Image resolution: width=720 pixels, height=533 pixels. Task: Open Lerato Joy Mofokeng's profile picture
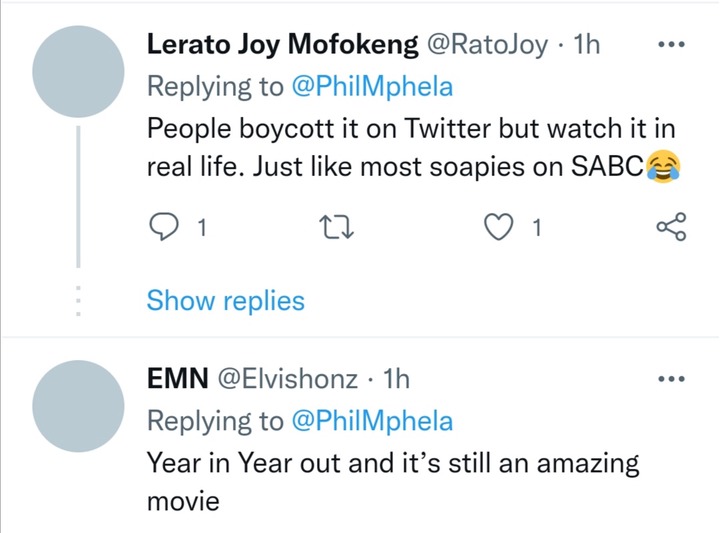78,71
